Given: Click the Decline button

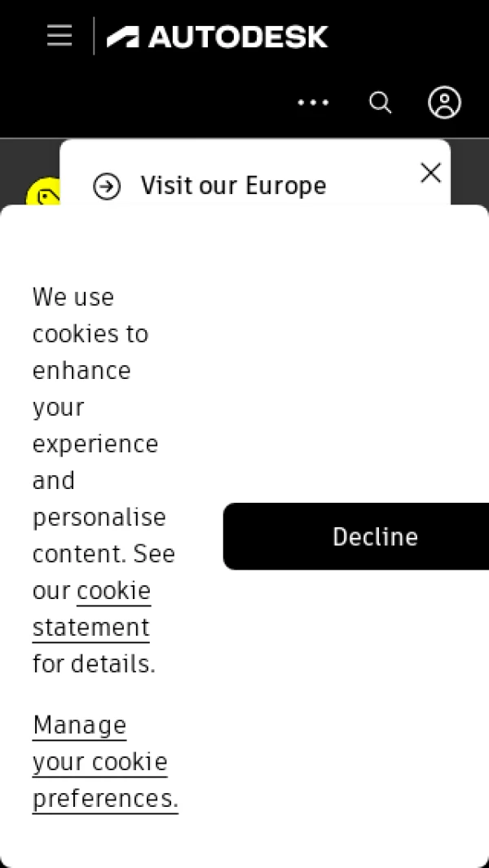Looking at the screenshot, I should tap(375, 536).
